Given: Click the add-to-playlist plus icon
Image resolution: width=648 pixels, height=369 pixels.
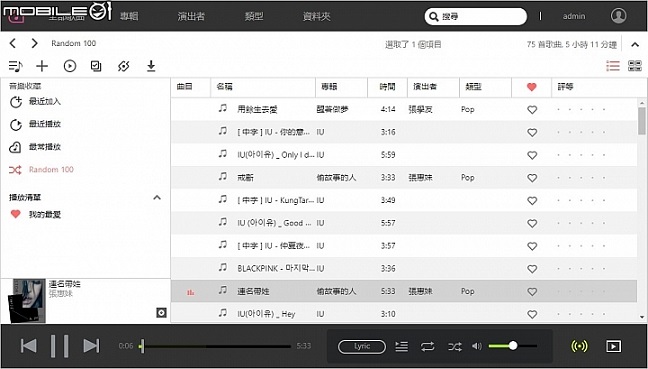Looking at the screenshot, I should [x=42, y=66].
